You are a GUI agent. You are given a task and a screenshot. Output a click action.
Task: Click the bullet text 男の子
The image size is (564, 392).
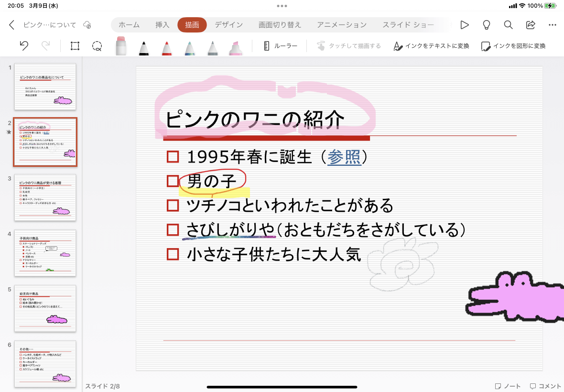[x=212, y=181]
